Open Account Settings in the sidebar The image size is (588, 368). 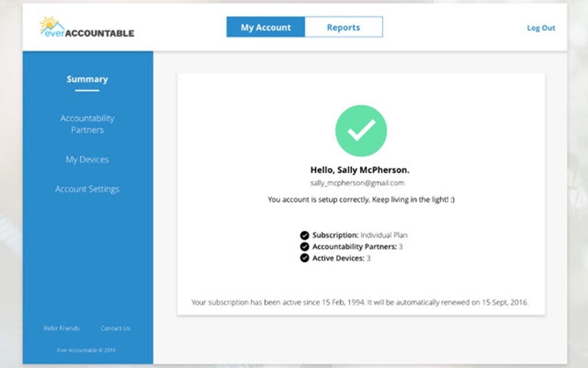click(87, 189)
